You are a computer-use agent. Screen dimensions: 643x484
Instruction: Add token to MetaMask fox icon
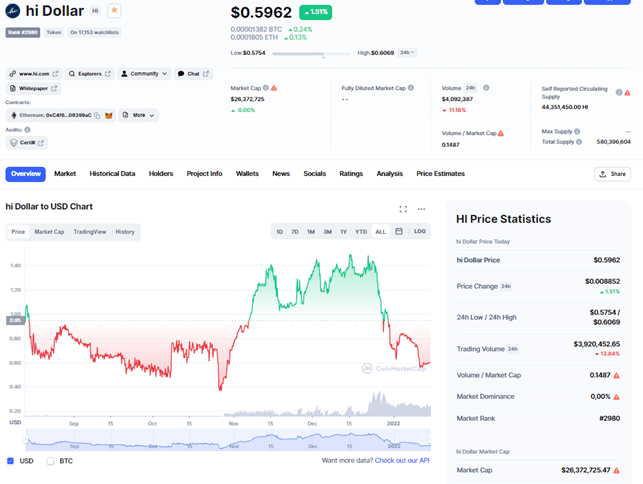pyautogui.click(x=109, y=116)
